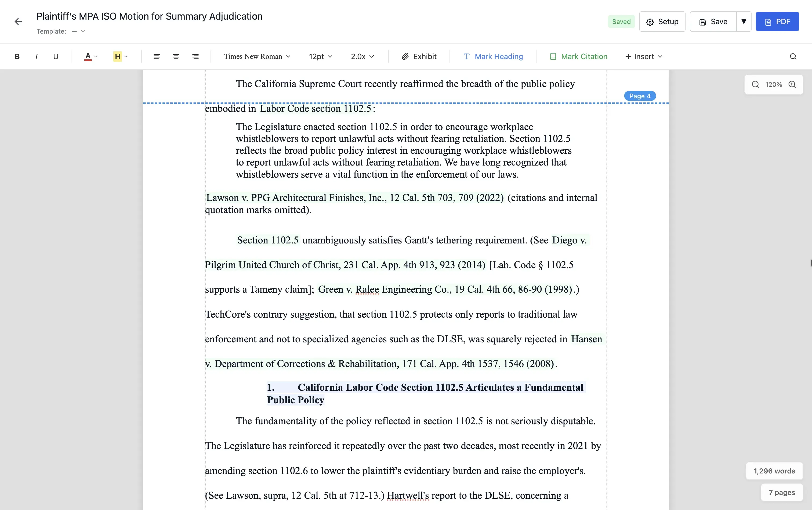Click in the block quote 'The Legislature enacted'

pos(404,150)
